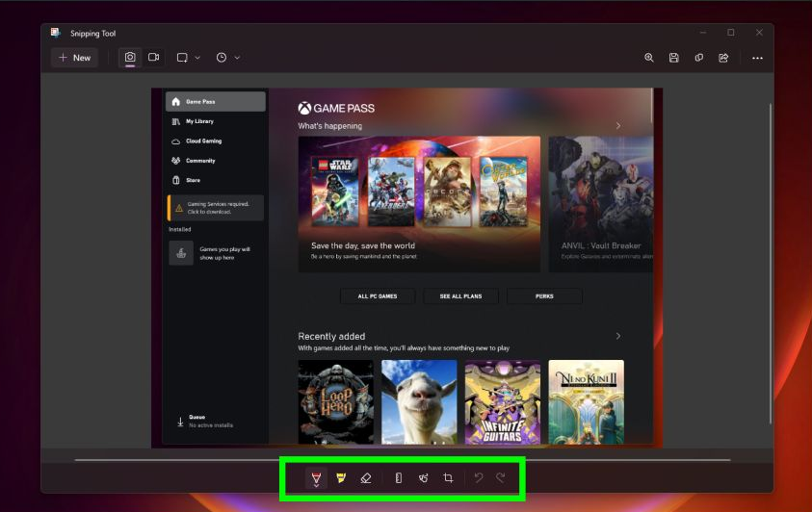Click the SEE ALL PLANS button
Viewport: 812px width, 512px height.
460,296
